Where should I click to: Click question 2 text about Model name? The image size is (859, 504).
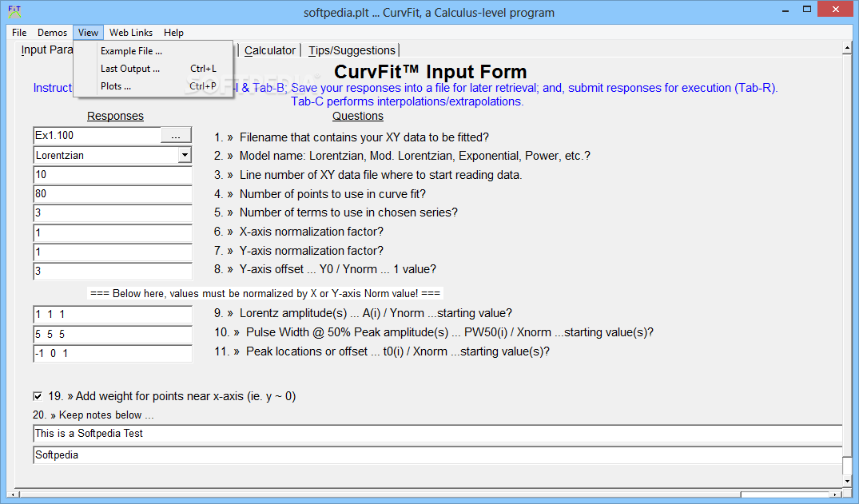[x=415, y=156]
